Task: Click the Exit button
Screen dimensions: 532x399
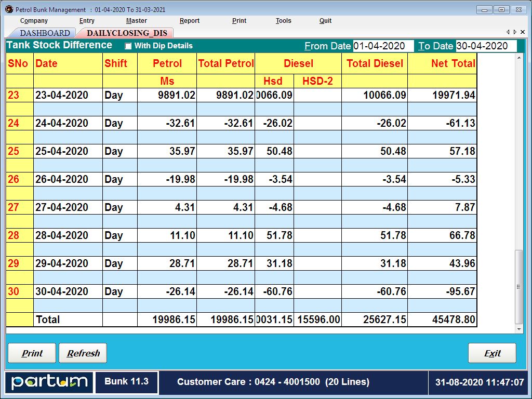Action: tap(492, 353)
